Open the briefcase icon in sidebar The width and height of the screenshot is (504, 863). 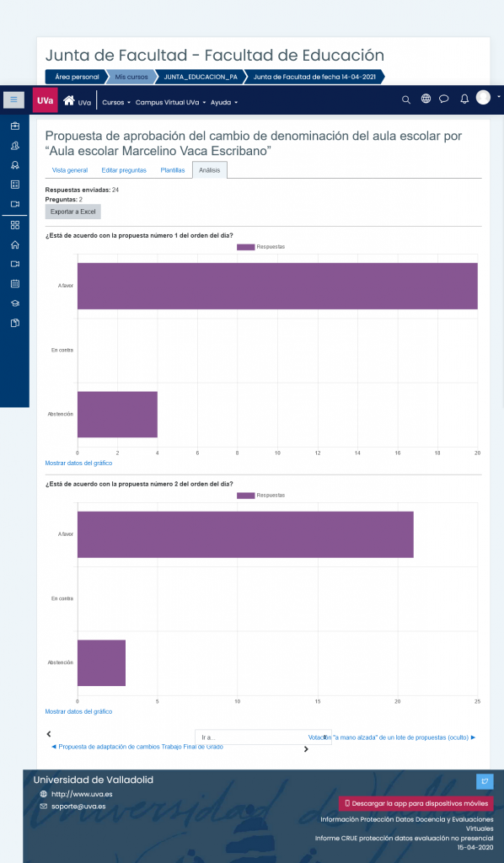point(15,126)
